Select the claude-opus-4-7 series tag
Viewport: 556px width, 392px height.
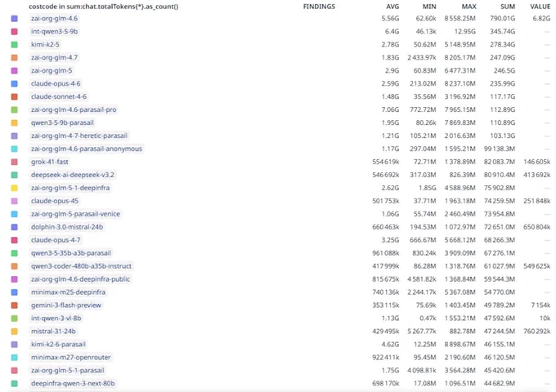point(56,240)
